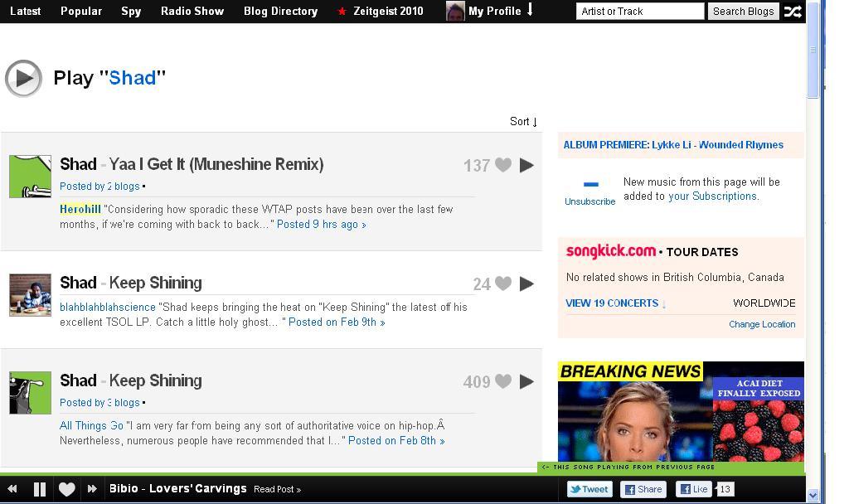849x504 pixels.
Task: Click the Facebook Like count 13
Action: click(725, 489)
